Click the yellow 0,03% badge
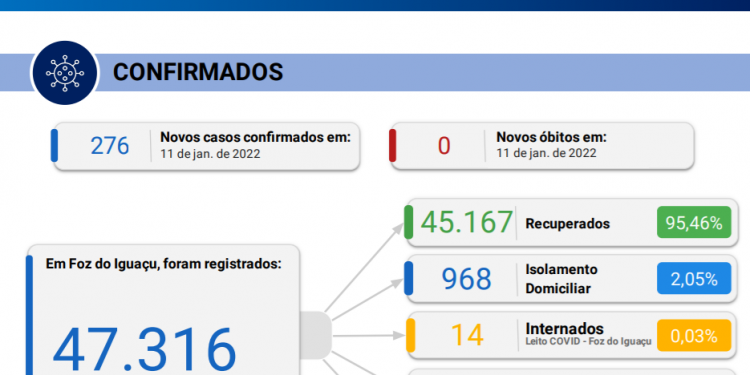750x375 pixels. point(694,336)
